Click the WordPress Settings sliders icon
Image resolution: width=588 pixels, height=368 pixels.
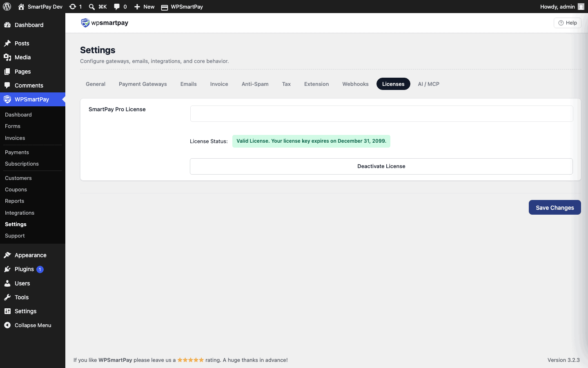(x=7, y=311)
